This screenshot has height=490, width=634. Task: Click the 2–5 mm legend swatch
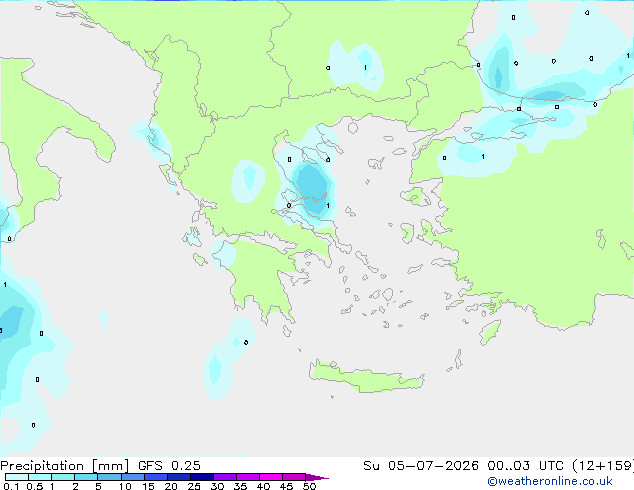point(86,477)
